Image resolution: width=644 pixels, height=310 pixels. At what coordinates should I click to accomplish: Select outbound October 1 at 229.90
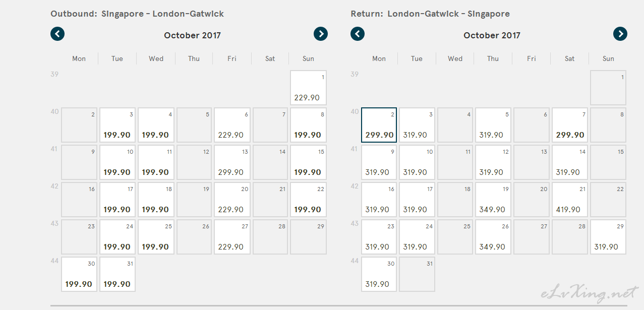pos(309,88)
